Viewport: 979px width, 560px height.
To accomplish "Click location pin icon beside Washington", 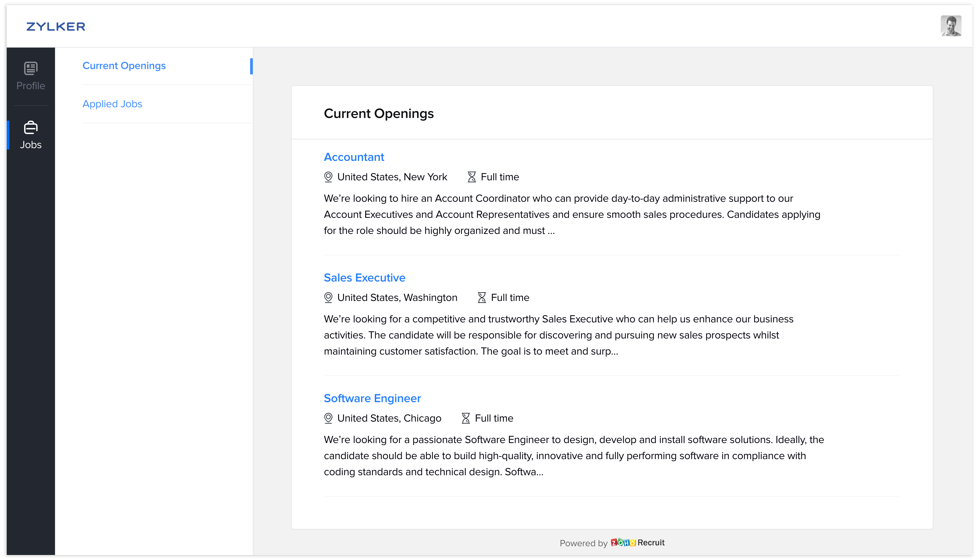I will tap(328, 298).
